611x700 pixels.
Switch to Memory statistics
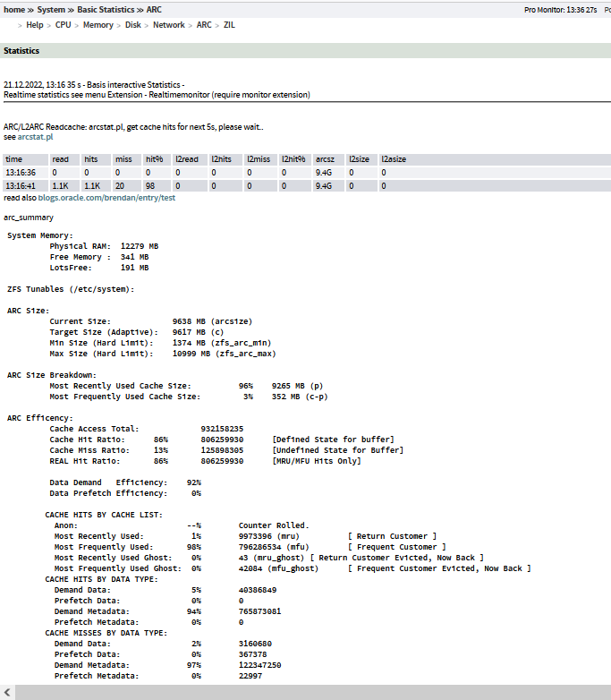(x=98, y=25)
